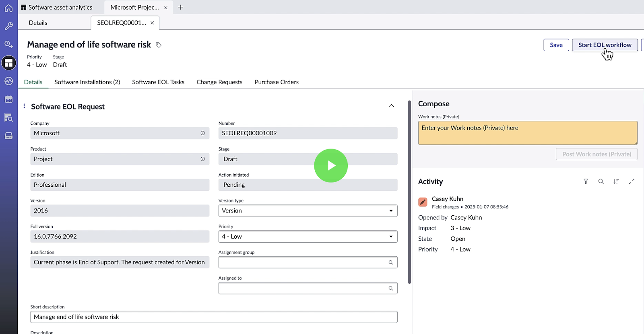The height and width of the screenshot is (334, 644).
Task: Click the home icon in sidebar
Action: tap(8, 8)
